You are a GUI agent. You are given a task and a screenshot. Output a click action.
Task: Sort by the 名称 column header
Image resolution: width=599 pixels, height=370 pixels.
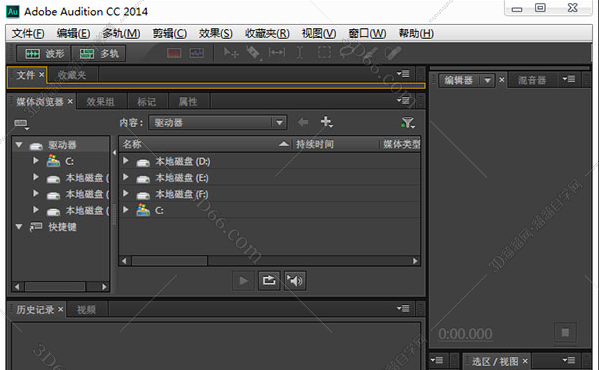[x=206, y=144]
